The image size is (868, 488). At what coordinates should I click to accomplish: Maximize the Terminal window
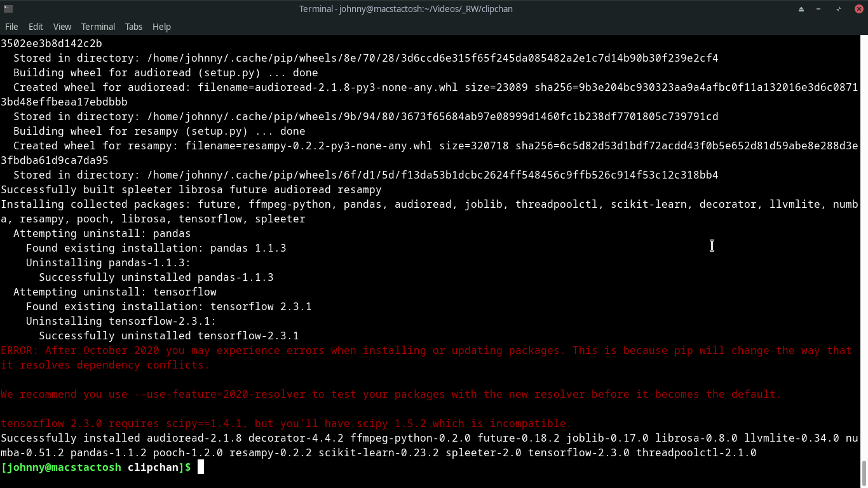point(839,9)
